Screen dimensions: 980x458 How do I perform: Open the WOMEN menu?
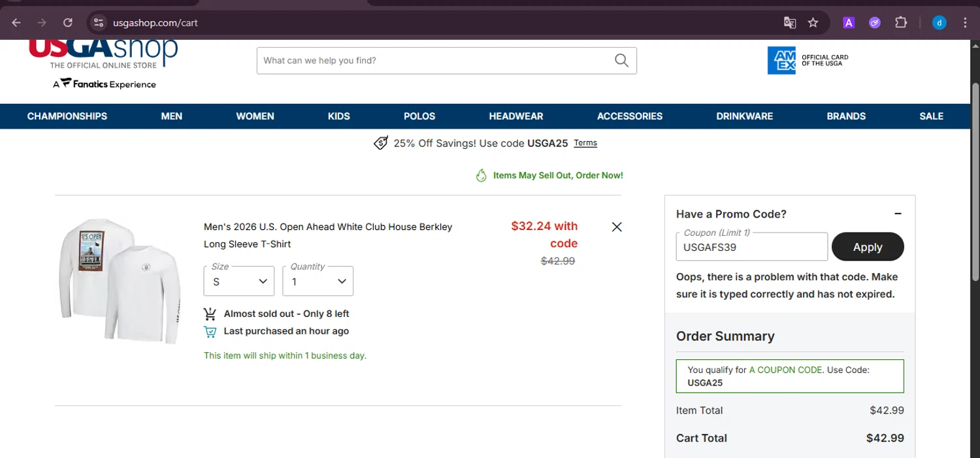click(255, 116)
